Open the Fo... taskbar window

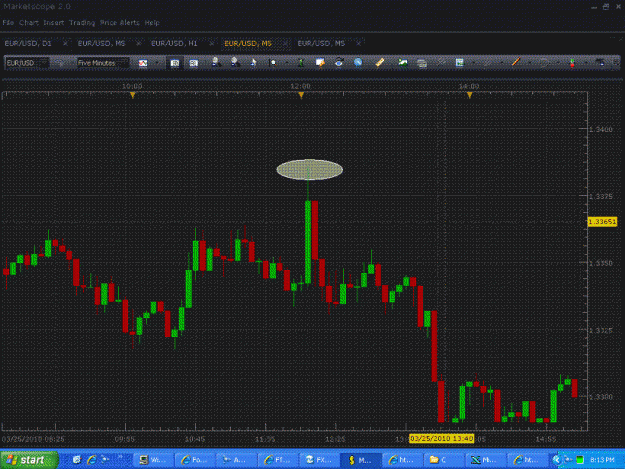194,460
